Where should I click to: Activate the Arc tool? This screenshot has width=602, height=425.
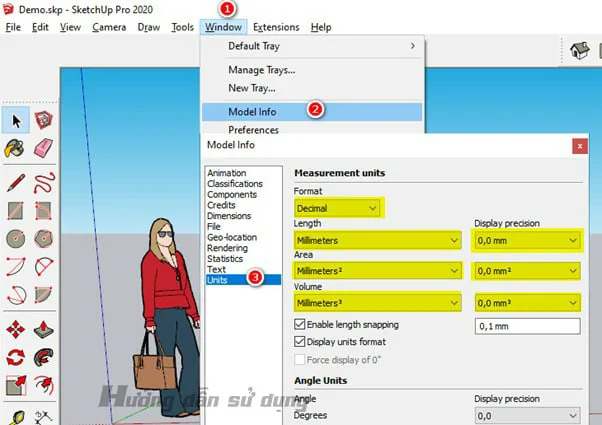(16, 266)
